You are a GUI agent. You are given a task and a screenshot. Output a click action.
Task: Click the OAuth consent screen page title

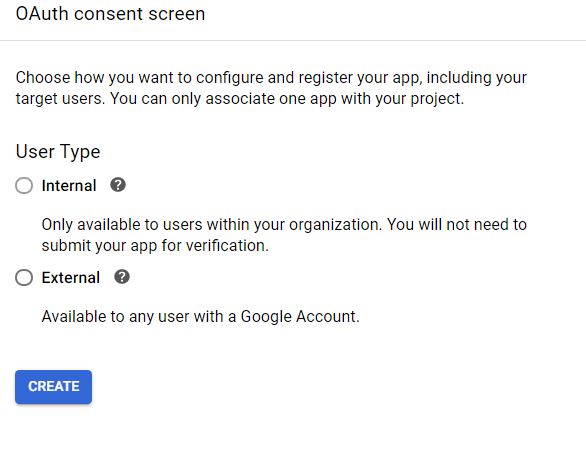click(110, 14)
